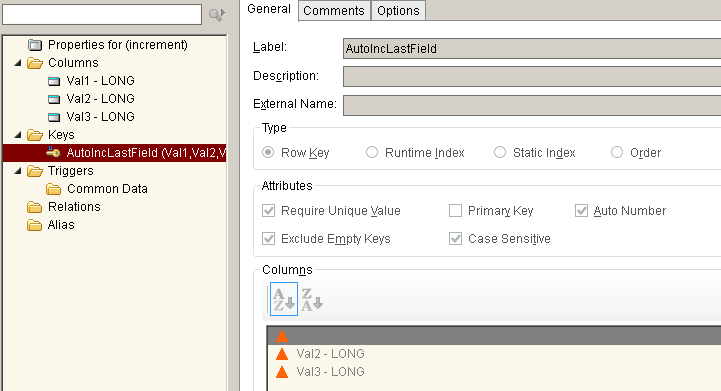
Task: Select 'Val2 - LONG' in the tree
Action: tap(100, 99)
